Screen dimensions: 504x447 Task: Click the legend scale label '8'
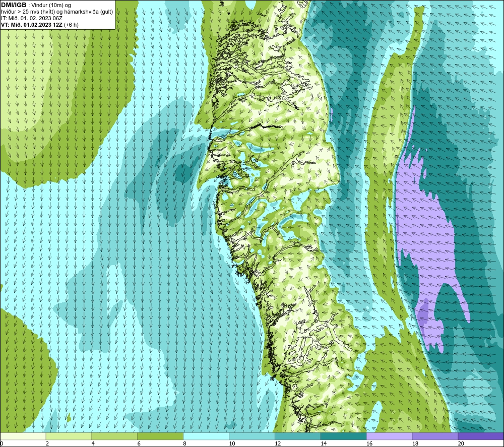coord(185,444)
